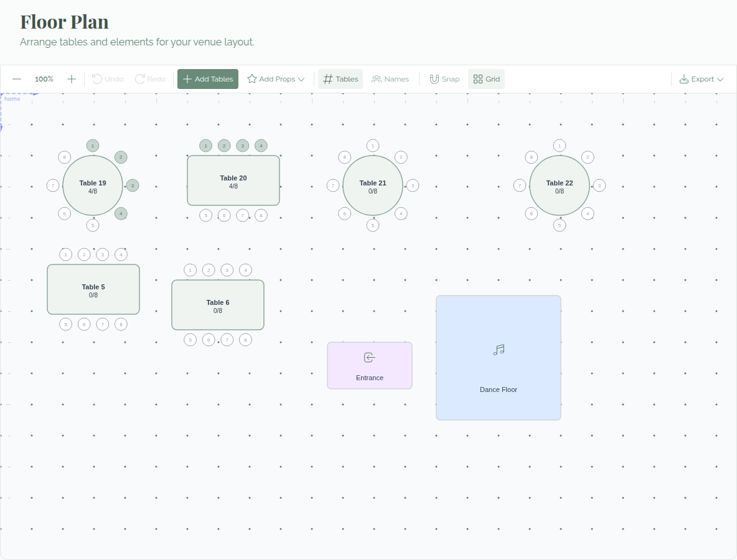Click seat 7 of Table 21
The image size is (737, 560).
point(333,185)
